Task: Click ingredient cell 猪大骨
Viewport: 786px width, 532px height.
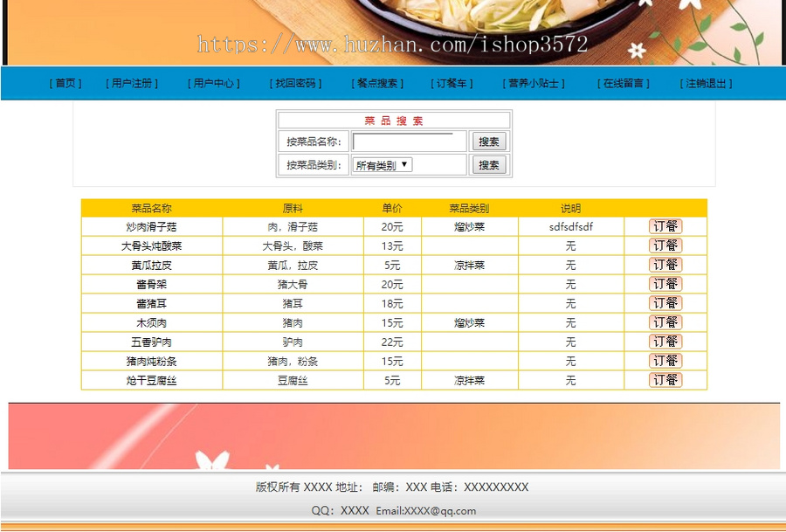Action: (293, 284)
